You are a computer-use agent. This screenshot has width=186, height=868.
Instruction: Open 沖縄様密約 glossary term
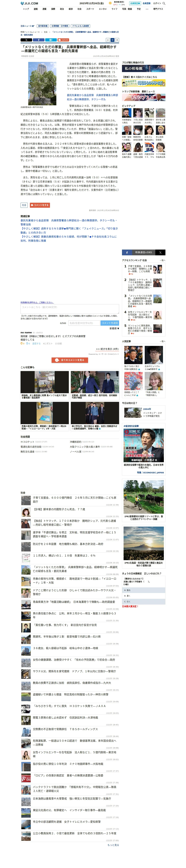(x=76, y=442)
